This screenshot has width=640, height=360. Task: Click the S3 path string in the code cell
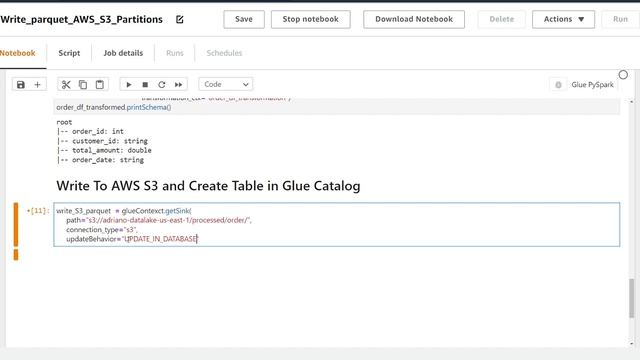coord(168,220)
